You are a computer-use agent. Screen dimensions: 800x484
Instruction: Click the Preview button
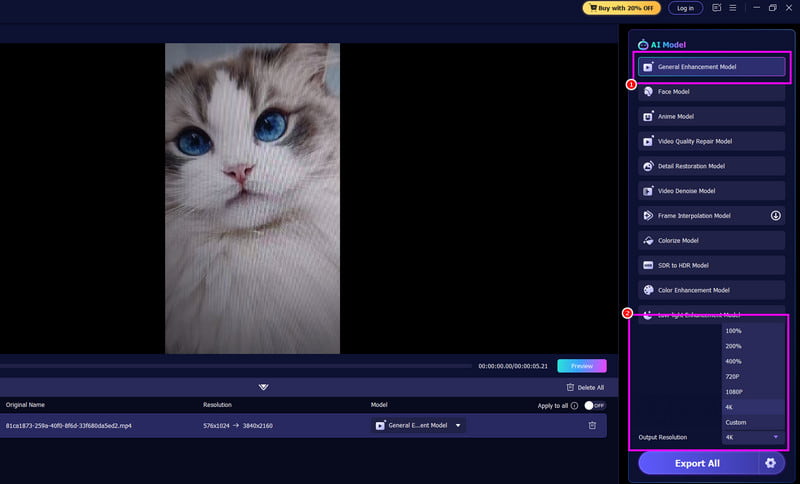[581, 366]
